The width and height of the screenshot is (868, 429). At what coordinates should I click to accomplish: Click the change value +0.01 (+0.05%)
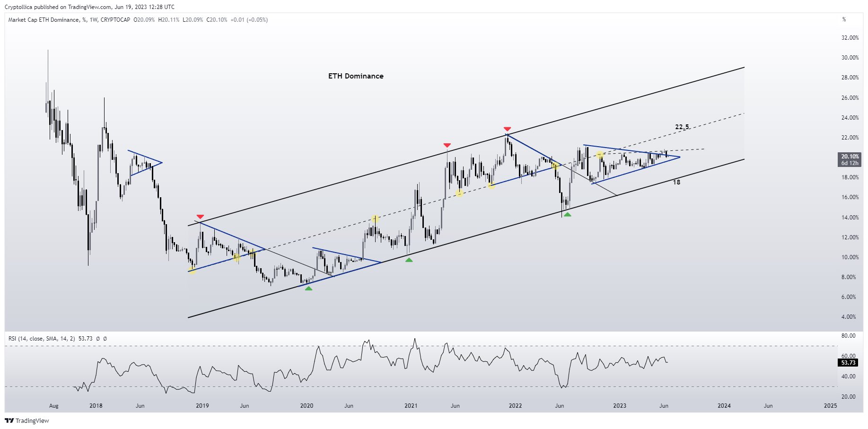(249, 20)
